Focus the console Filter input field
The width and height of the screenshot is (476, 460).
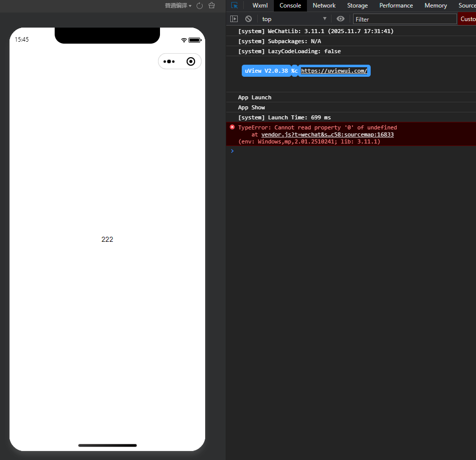pyautogui.click(x=404, y=19)
